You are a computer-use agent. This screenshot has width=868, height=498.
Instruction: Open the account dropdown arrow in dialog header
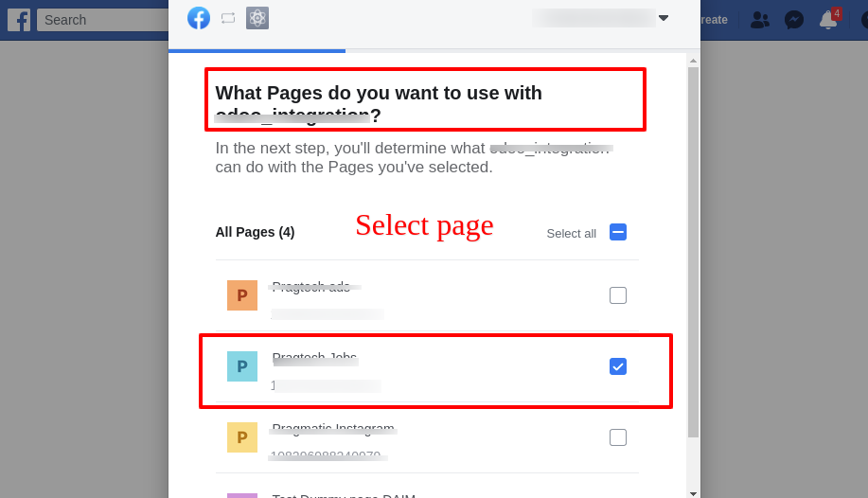click(x=664, y=18)
